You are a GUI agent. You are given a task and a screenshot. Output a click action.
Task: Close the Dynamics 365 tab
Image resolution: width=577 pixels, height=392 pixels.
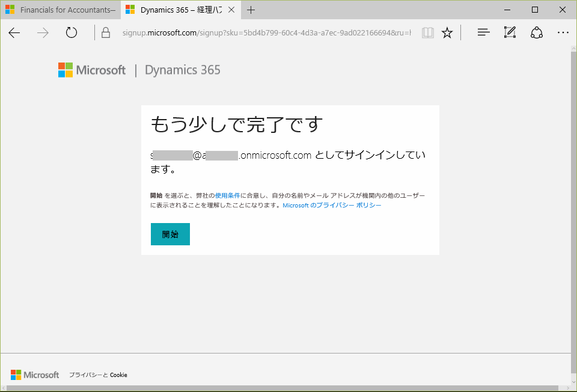click(231, 10)
